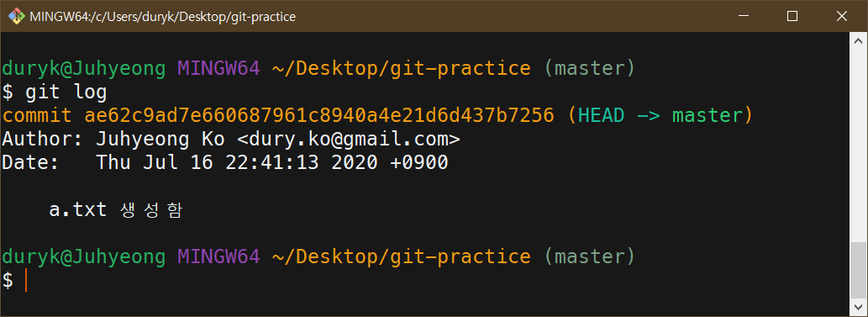This screenshot has height=317, width=868.
Task: Click the commit message a.txt 생성함
Action: 116,210
